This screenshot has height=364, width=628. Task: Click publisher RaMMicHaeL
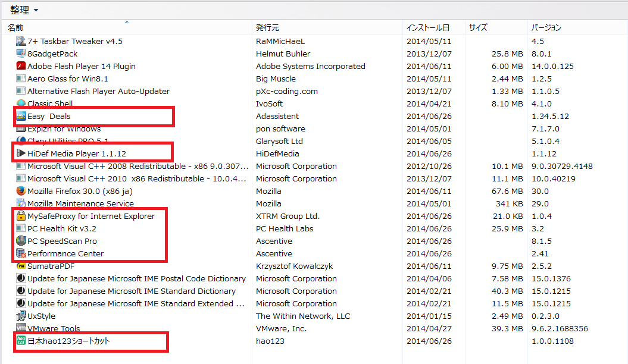(x=280, y=41)
